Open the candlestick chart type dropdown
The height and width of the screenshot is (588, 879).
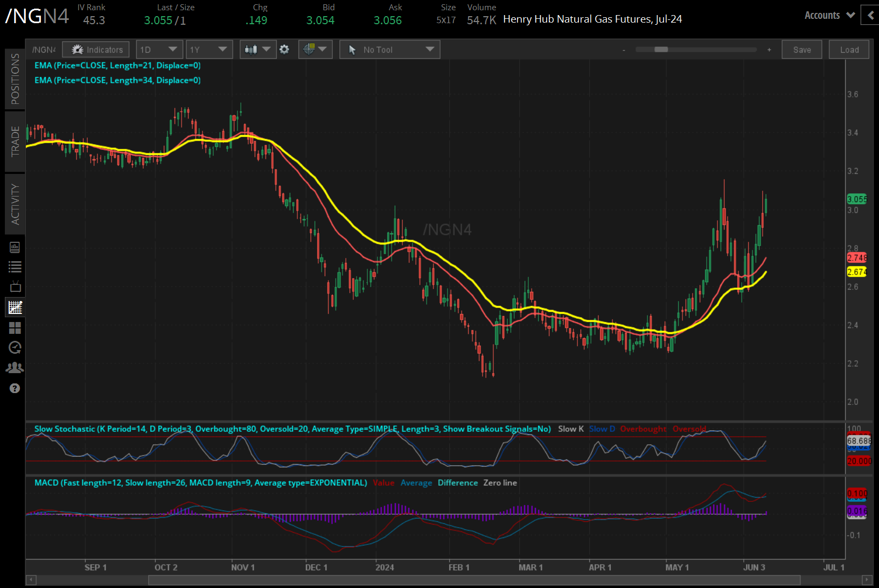[258, 50]
